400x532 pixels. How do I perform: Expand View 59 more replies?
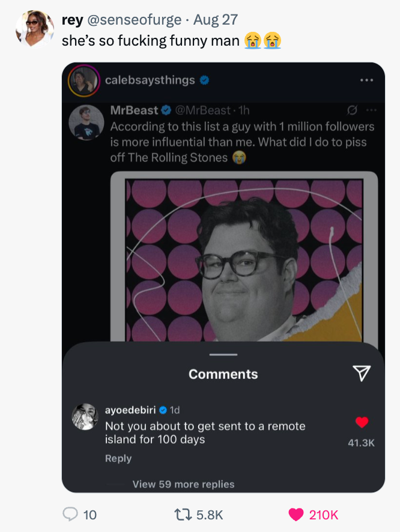click(184, 484)
